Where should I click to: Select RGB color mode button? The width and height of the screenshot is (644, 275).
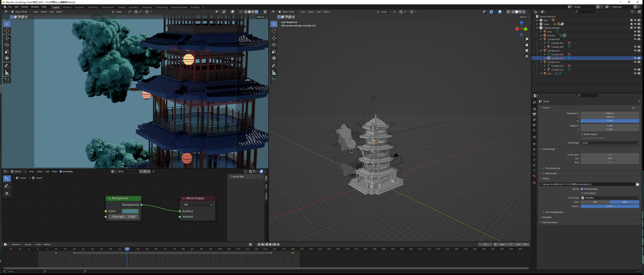(x=624, y=202)
